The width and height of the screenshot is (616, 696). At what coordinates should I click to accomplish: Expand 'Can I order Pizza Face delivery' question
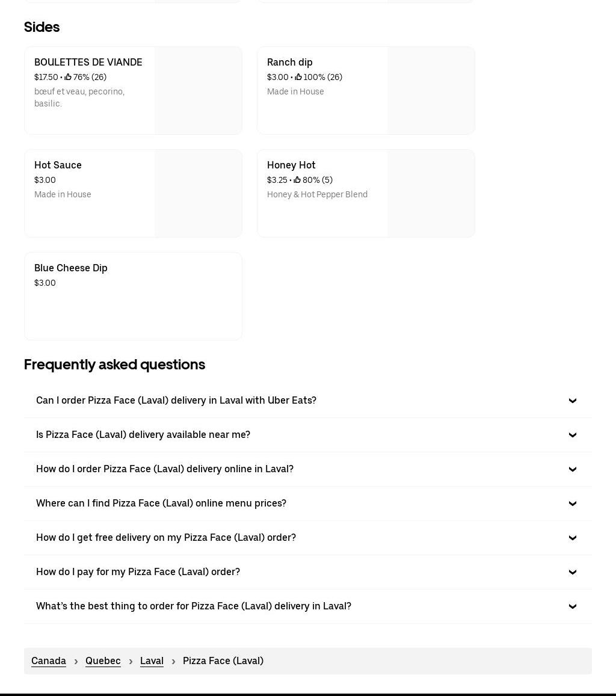(x=176, y=401)
